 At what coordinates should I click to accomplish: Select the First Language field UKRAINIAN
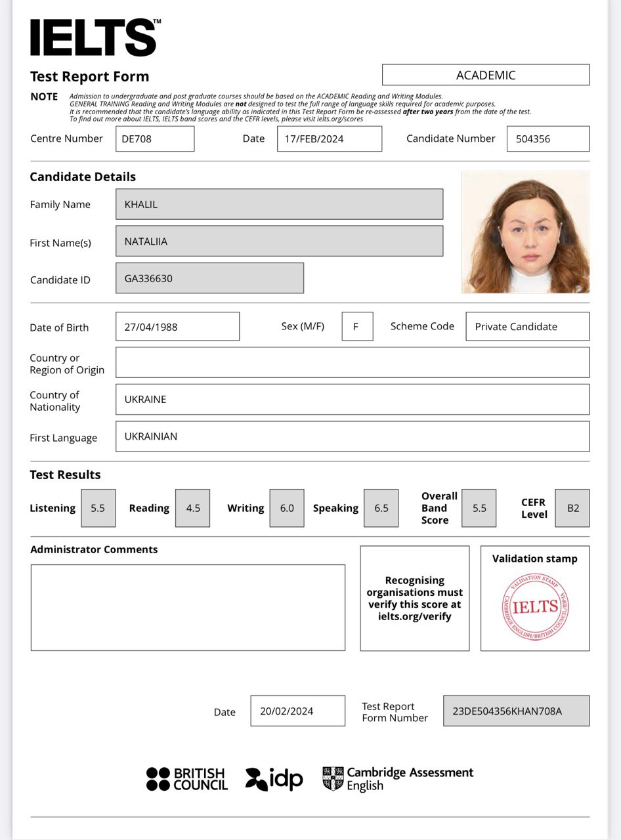click(353, 436)
